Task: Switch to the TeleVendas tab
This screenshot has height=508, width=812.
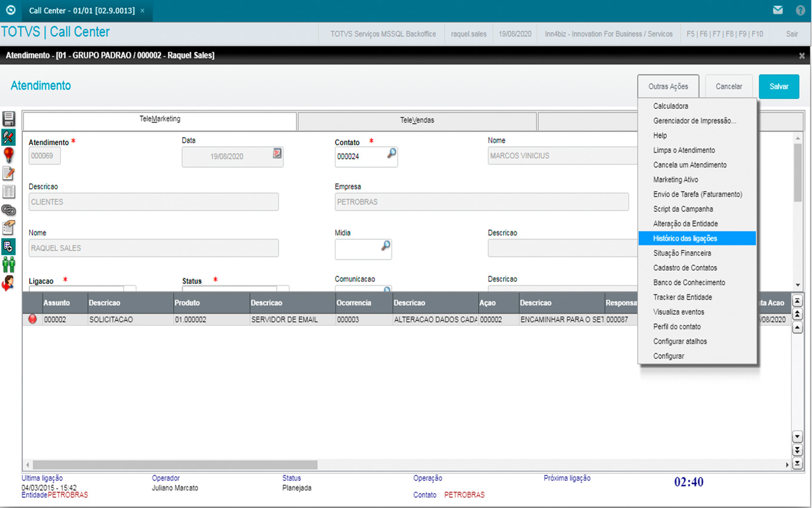Action: pos(417,120)
